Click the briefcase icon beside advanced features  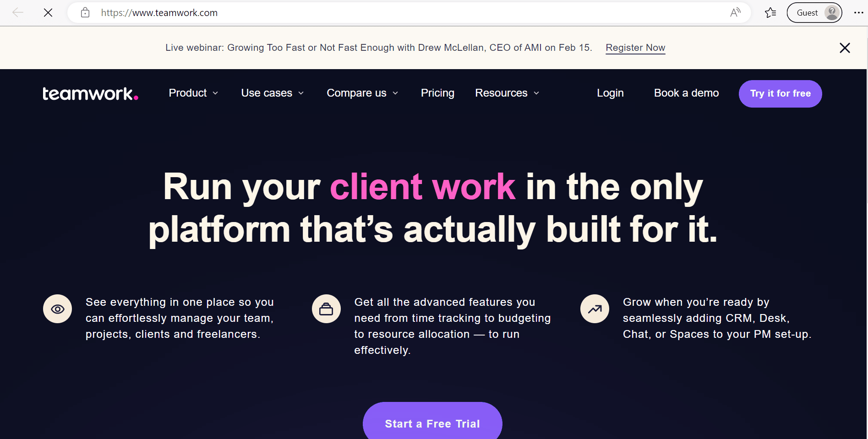[x=326, y=309]
